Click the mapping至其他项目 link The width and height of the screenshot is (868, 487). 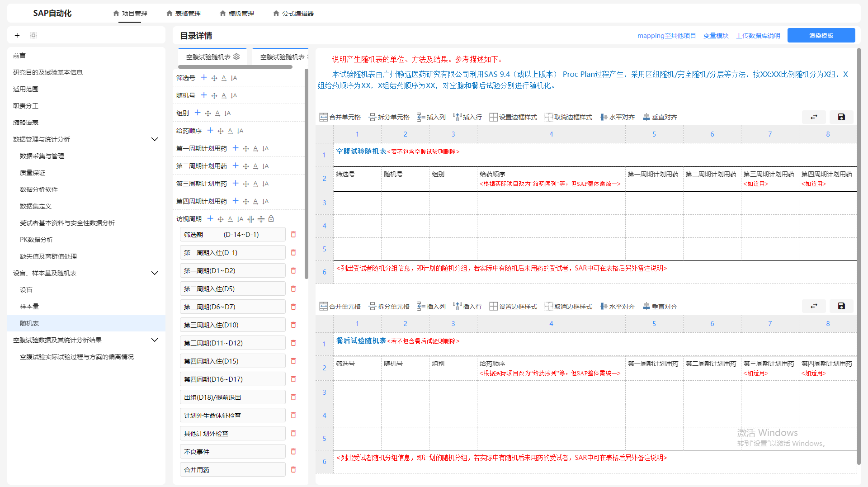666,36
